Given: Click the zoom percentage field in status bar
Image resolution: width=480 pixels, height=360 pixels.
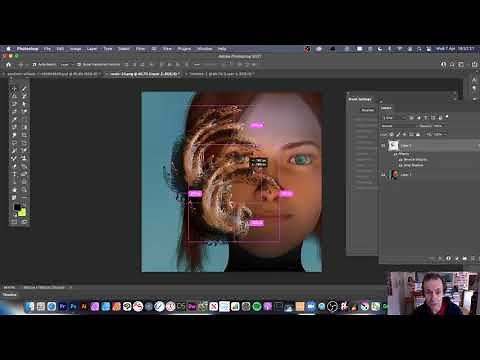Looking at the screenshot, I should tap(9, 287).
